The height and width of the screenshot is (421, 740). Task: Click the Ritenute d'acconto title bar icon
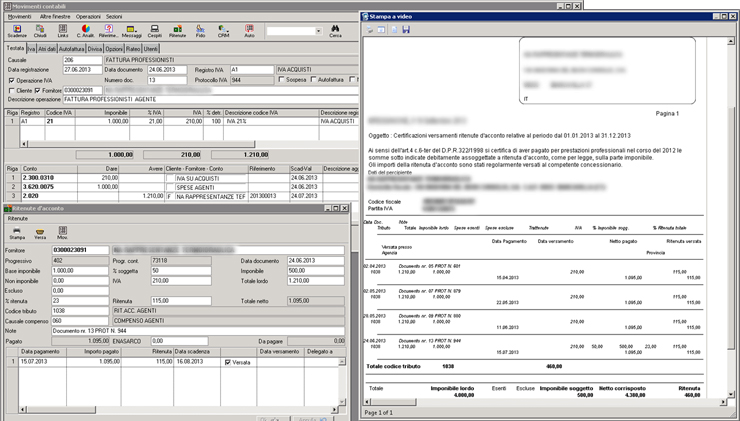pyautogui.click(x=8, y=208)
